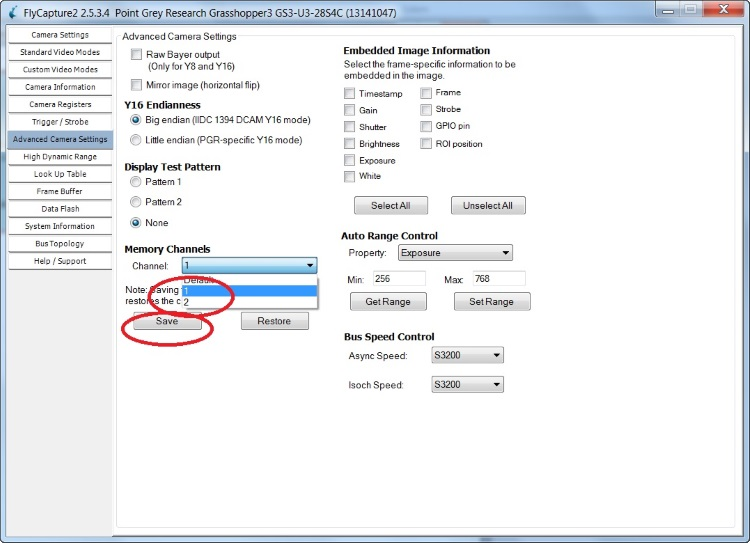Enable GPIO pin embedding checkbox
750x543 pixels.
click(x=426, y=126)
